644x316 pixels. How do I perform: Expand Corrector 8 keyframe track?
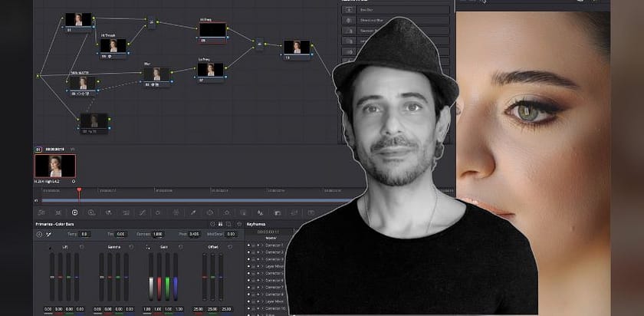[x=262, y=295]
